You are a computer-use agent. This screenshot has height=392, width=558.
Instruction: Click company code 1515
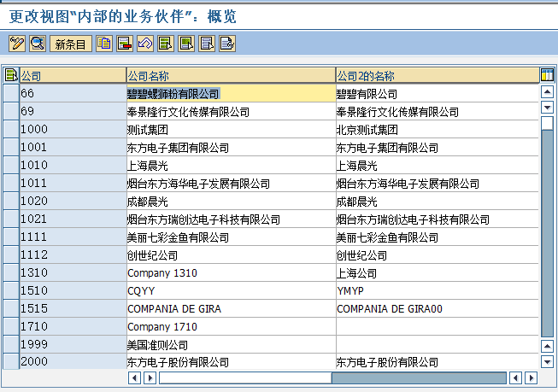73,308
